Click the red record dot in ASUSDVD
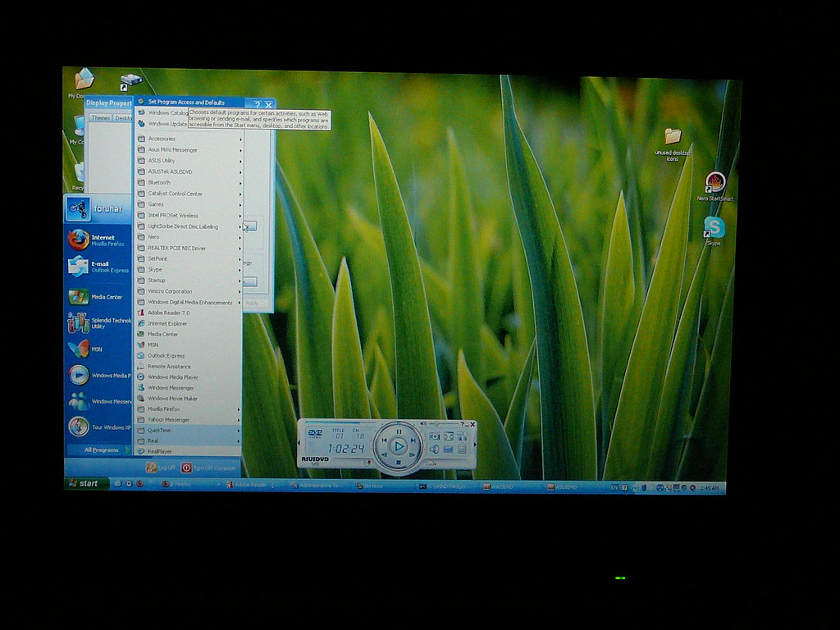This screenshot has height=630, width=840. coord(369,462)
